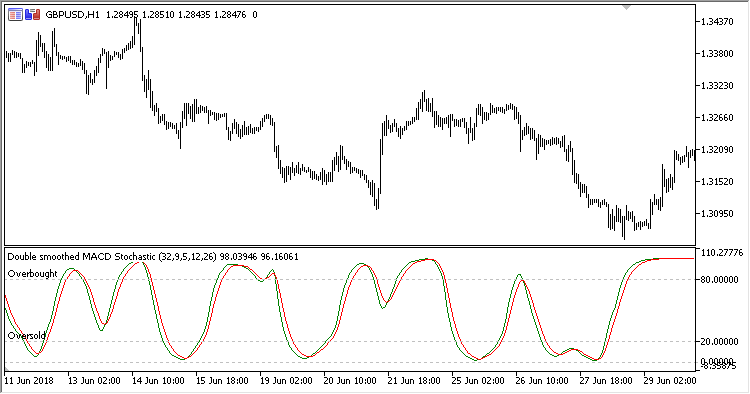The width and height of the screenshot is (750, 394).
Task: Select the GBPUSD,H1 symbol title text
Action: pyautogui.click(x=72, y=15)
